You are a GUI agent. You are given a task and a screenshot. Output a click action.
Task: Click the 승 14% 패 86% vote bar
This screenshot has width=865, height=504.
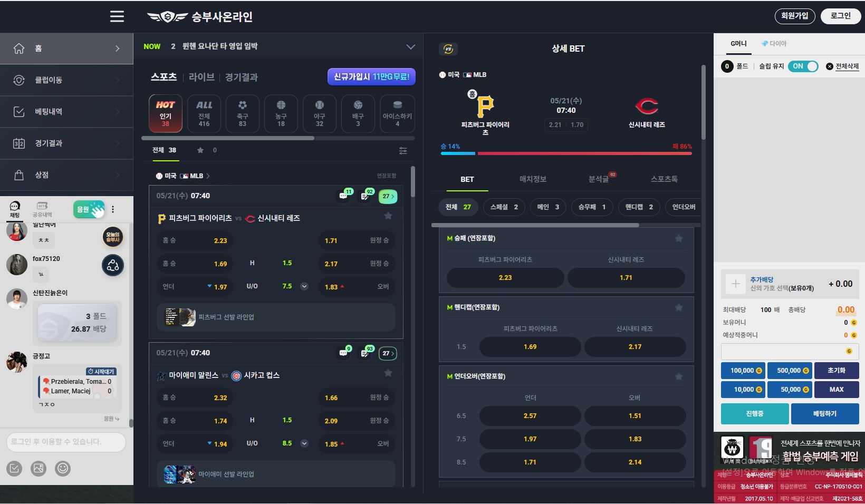(566, 153)
